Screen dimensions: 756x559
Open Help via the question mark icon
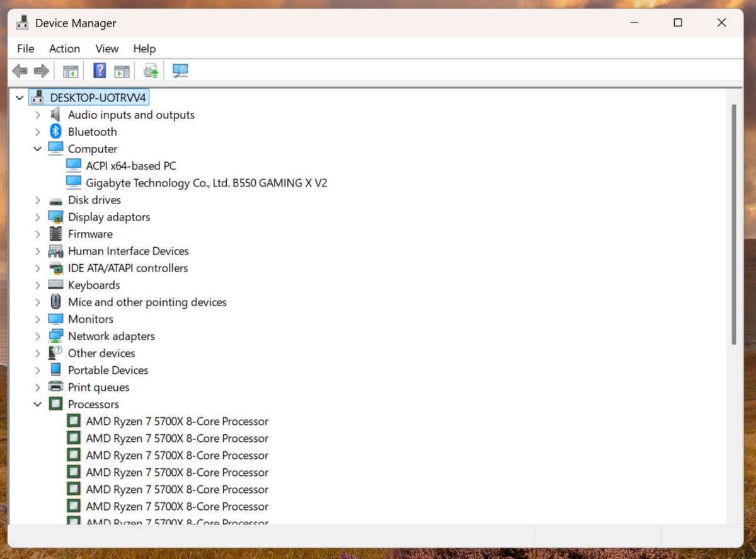99,71
